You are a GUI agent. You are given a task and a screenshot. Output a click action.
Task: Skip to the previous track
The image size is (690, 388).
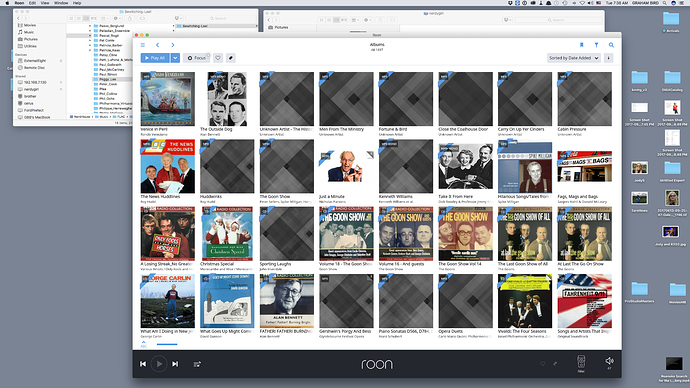143,364
